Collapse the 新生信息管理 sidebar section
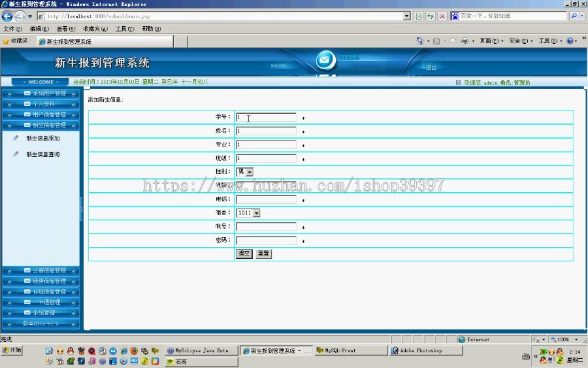Screen dimensions: 588x368 pos(41,125)
